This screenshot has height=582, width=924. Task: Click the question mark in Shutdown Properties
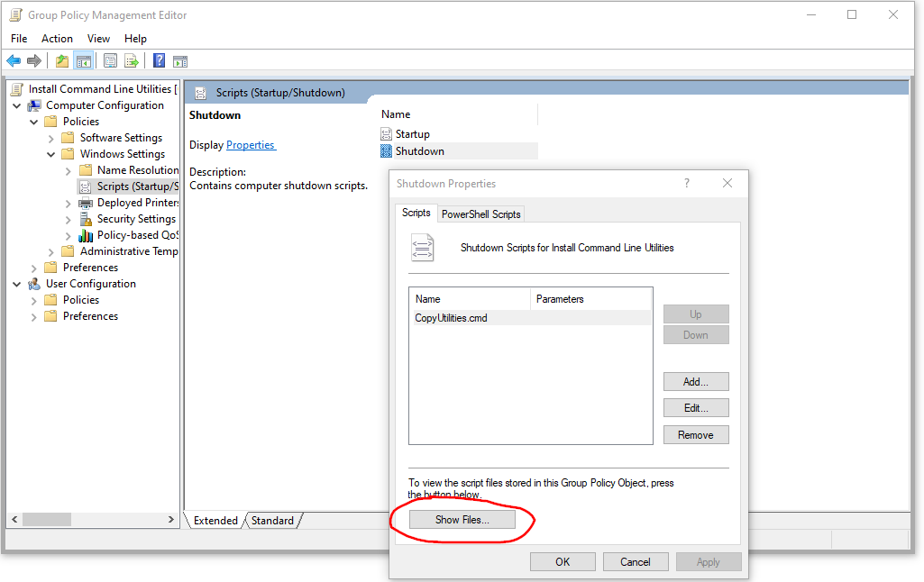[x=687, y=183]
